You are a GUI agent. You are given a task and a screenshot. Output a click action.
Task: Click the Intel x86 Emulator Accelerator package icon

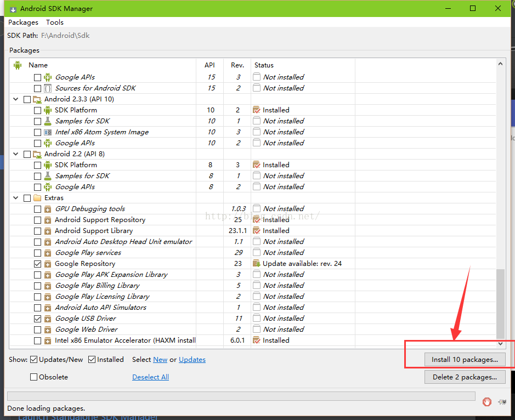[48, 340]
